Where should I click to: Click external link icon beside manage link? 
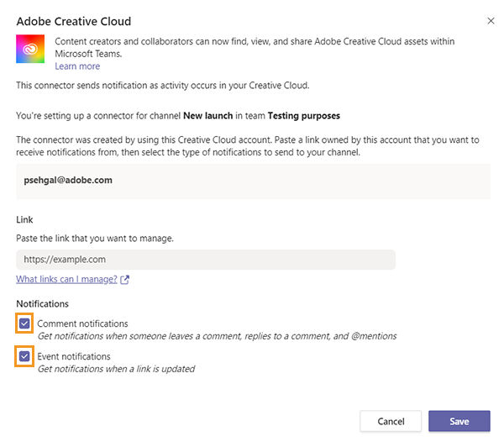(x=124, y=280)
